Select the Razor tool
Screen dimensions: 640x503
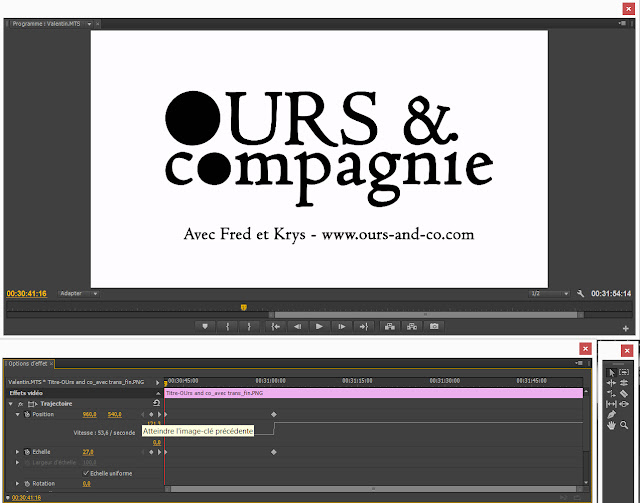click(624, 394)
